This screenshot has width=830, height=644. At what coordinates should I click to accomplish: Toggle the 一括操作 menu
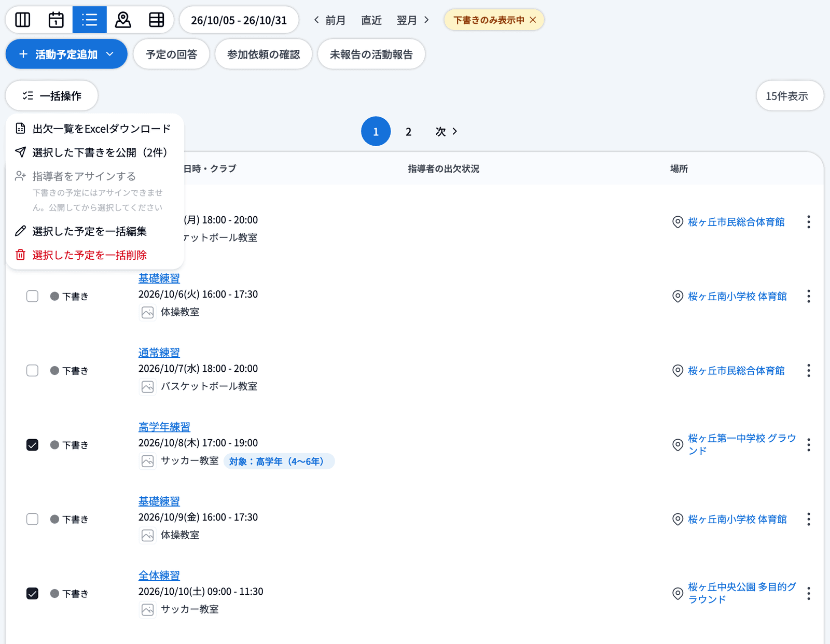(52, 95)
